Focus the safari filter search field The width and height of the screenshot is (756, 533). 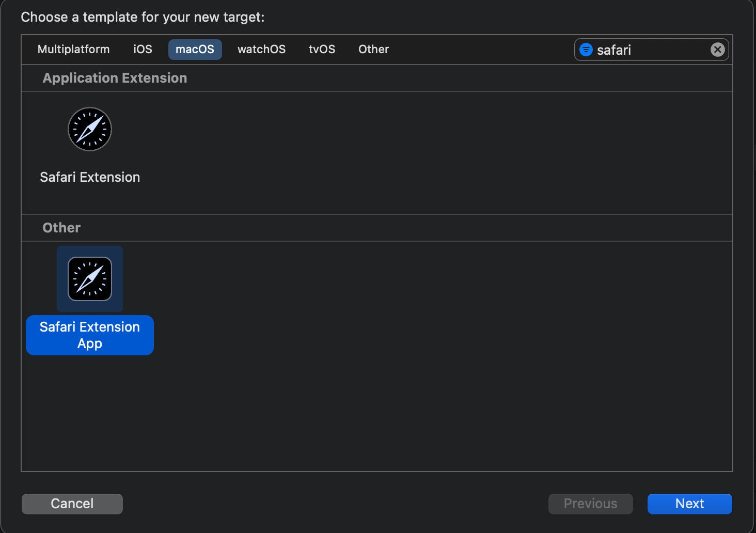652,50
